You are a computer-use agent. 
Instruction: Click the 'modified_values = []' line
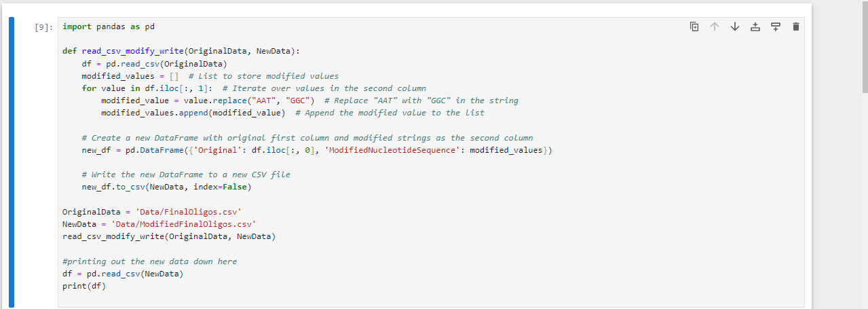tap(210, 75)
